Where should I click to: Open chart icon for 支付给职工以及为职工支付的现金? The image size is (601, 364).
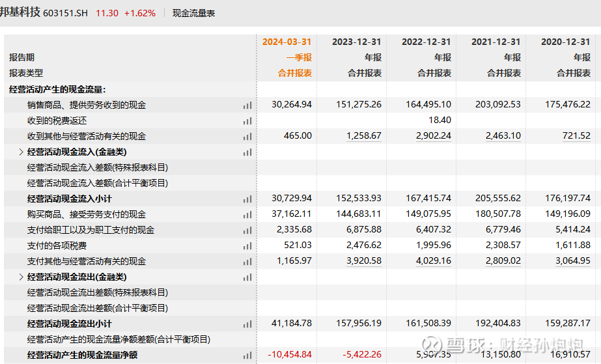click(247, 230)
